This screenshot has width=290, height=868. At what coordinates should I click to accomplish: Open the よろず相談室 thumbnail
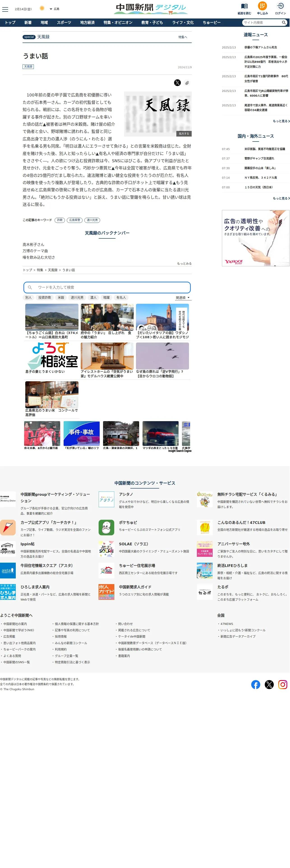52,356
